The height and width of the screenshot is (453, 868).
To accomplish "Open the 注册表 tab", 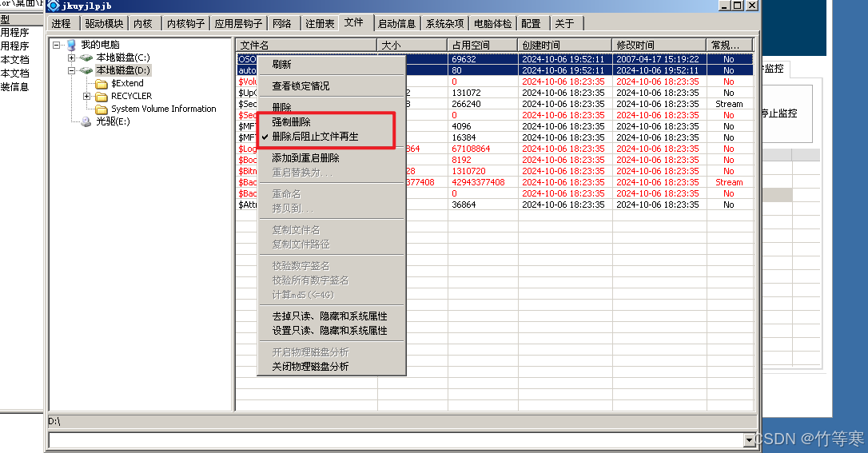I will pos(320,24).
